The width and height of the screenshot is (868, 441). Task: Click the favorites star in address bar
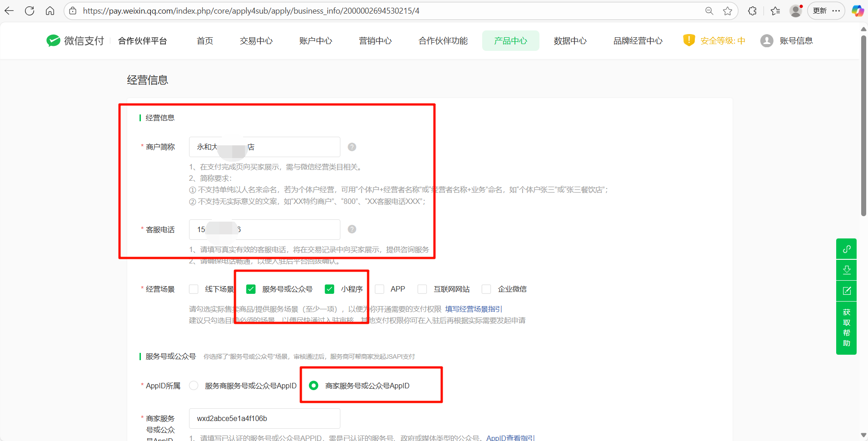[x=728, y=11]
